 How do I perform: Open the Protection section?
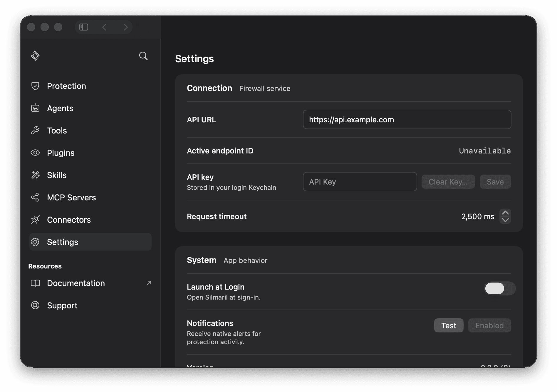[x=90, y=86]
